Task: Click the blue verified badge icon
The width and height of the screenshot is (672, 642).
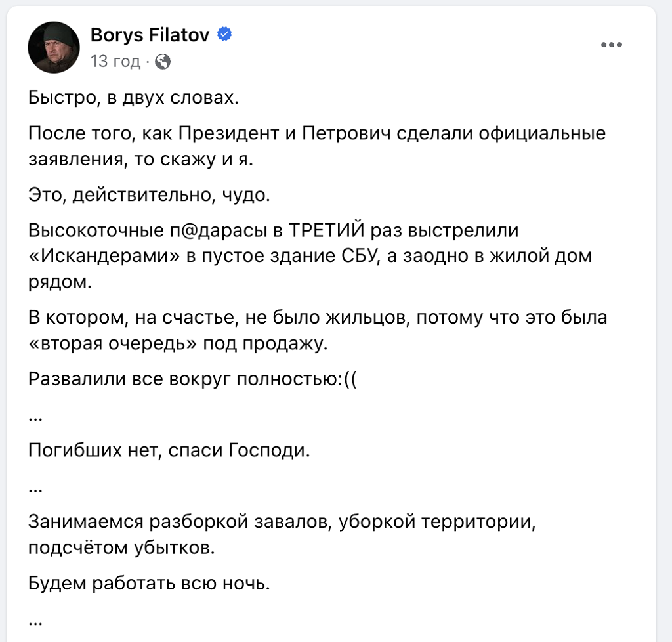Action: click(225, 35)
